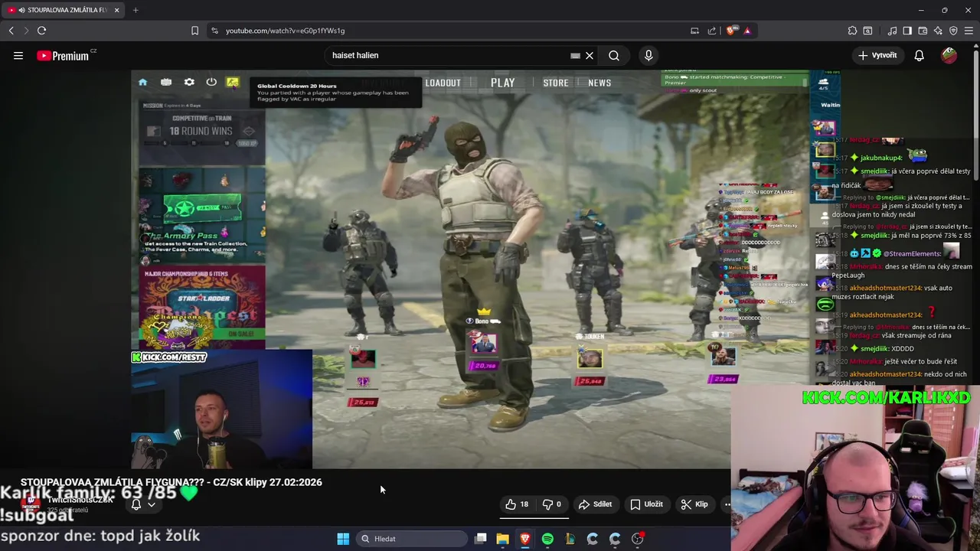980x551 pixels.
Task: View site settings icon beside URL
Action: pyautogui.click(x=214, y=31)
